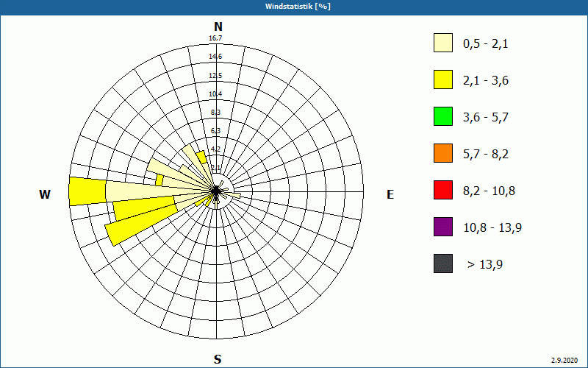Viewport: 588px width, 368px height.
Task: Click the W compass label
Action: coord(45,194)
